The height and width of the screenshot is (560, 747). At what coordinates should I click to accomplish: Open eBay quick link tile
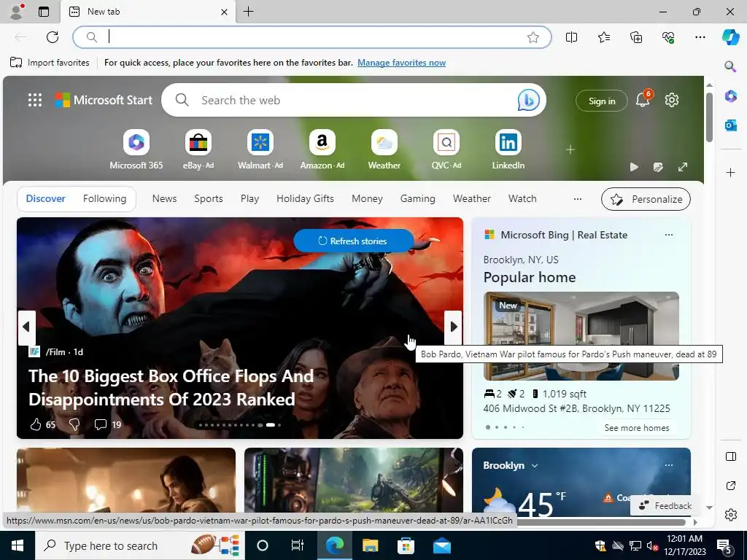198,149
